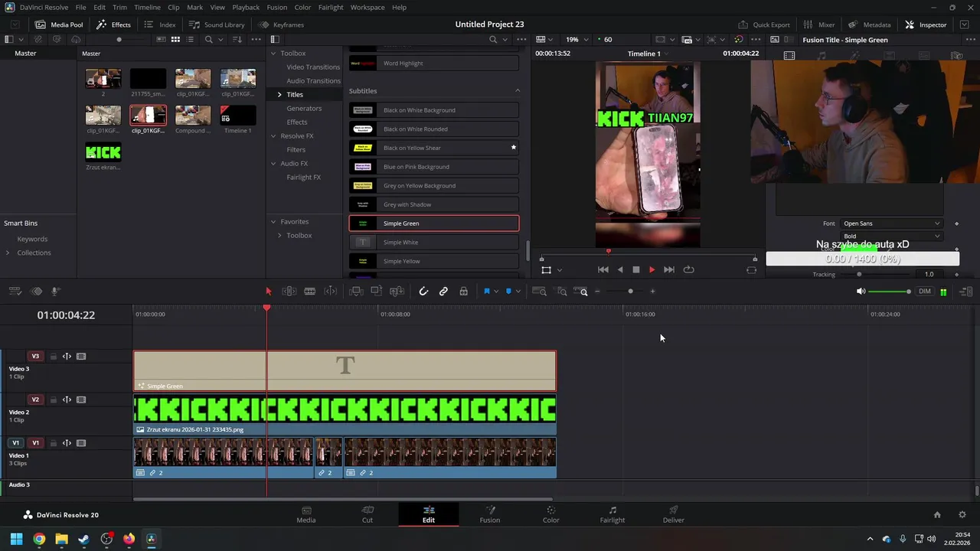Mute audio with the speaker icon
Viewport: 980px width, 551px height.
tap(861, 292)
